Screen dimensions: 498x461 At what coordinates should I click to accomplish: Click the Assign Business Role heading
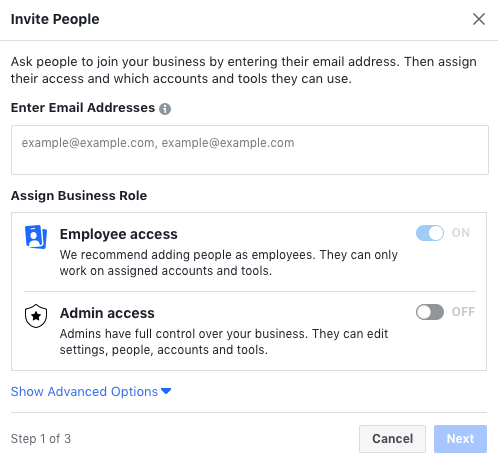tap(79, 195)
